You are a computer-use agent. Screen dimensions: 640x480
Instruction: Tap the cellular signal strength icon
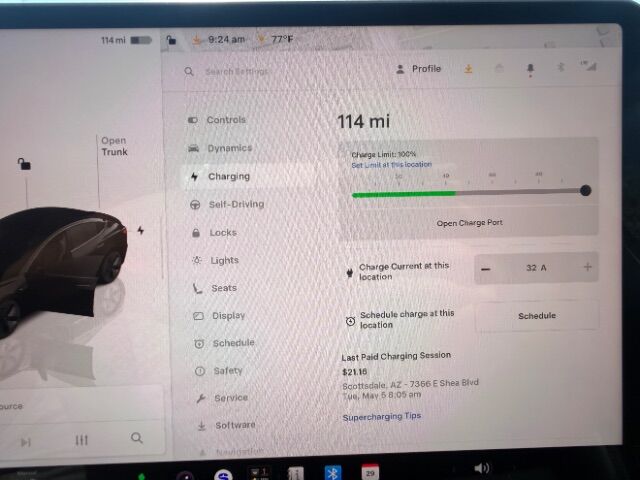tap(589, 66)
